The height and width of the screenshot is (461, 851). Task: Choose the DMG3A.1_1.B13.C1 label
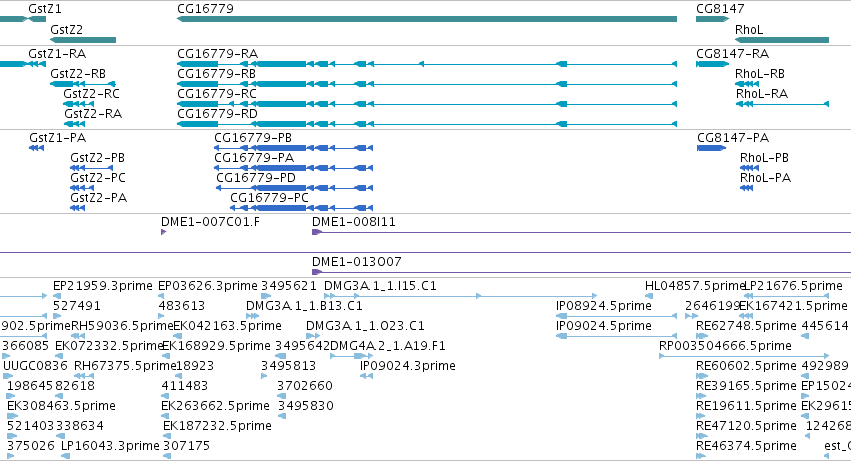coord(304,306)
